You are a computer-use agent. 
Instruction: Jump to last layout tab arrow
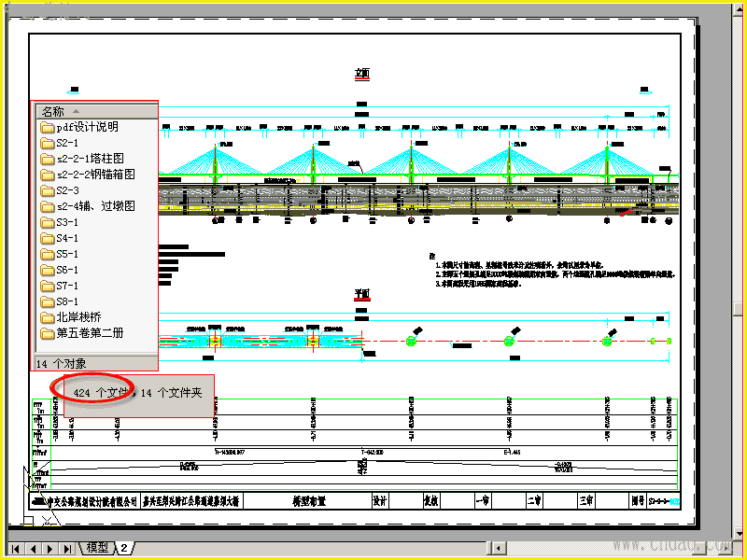coord(67,549)
